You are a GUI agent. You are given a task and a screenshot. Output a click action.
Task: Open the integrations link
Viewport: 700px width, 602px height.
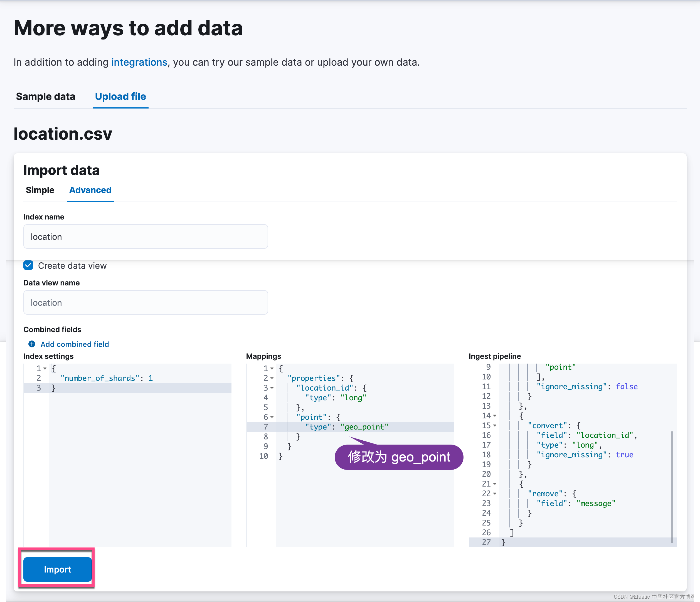139,62
